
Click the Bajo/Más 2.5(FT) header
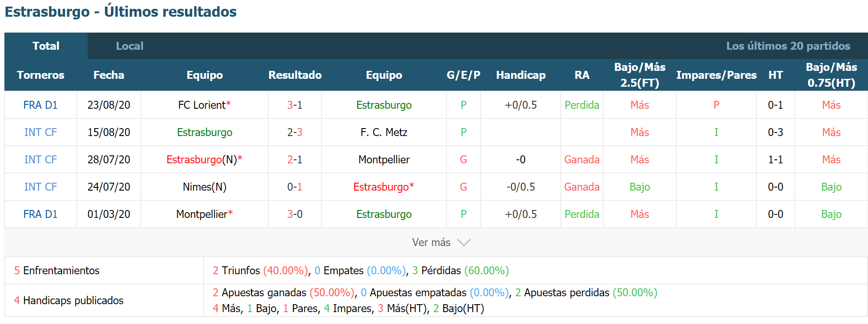tap(640, 75)
